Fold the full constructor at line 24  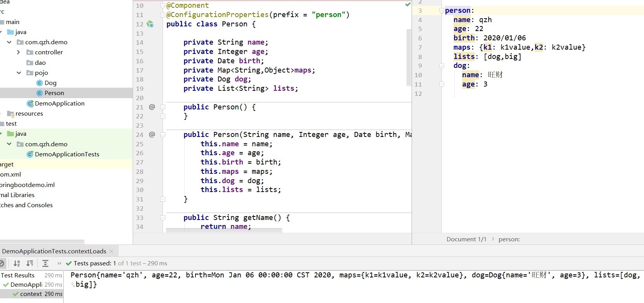tap(163, 135)
